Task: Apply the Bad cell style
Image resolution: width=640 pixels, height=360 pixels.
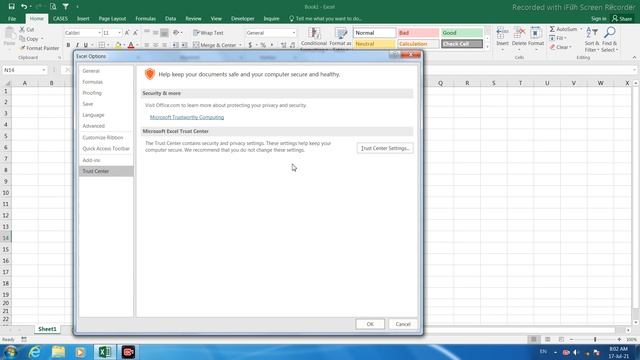Action: (418, 33)
